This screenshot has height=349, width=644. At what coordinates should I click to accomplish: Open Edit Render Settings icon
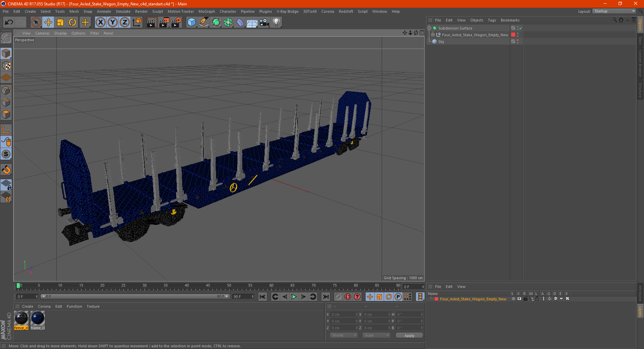(176, 22)
